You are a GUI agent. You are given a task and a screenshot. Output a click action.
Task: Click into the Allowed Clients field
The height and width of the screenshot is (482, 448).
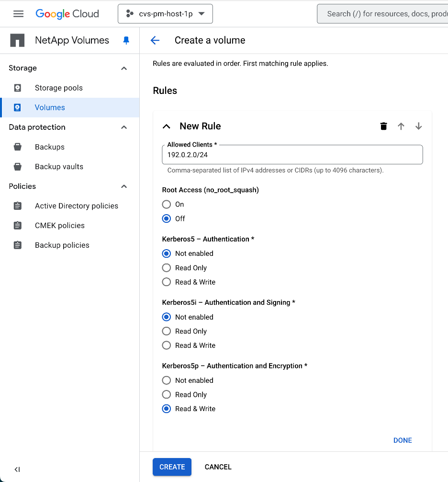[x=292, y=155]
